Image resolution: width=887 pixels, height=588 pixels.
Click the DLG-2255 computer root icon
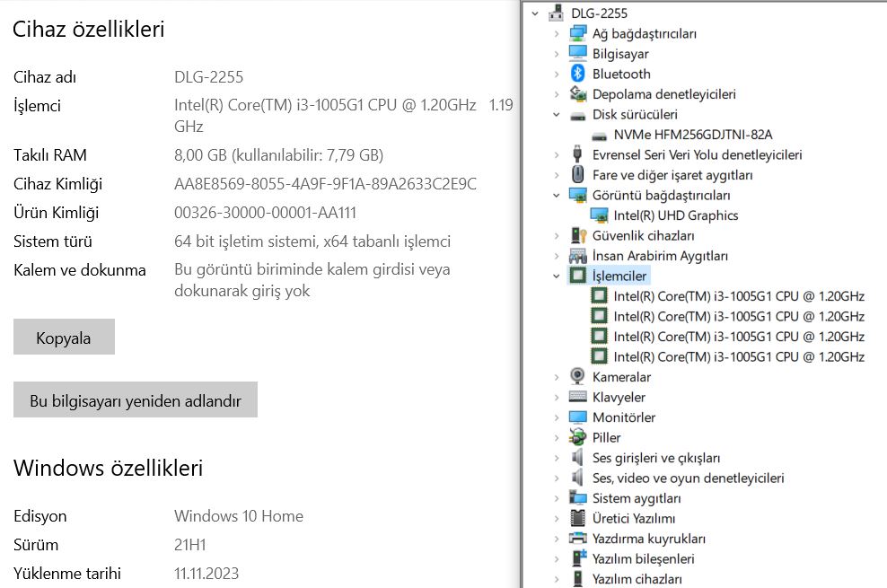[556, 13]
